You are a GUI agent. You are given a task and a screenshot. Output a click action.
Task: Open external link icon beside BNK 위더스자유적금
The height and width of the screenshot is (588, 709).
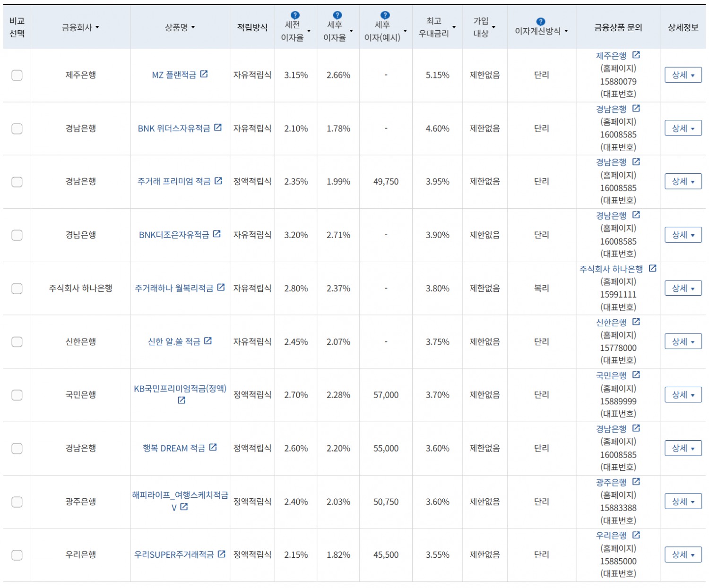(x=218, y=128)
